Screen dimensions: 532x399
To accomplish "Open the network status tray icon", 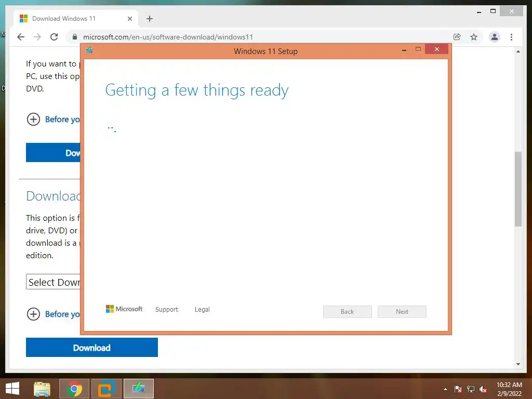I will (x=471, y=389).
